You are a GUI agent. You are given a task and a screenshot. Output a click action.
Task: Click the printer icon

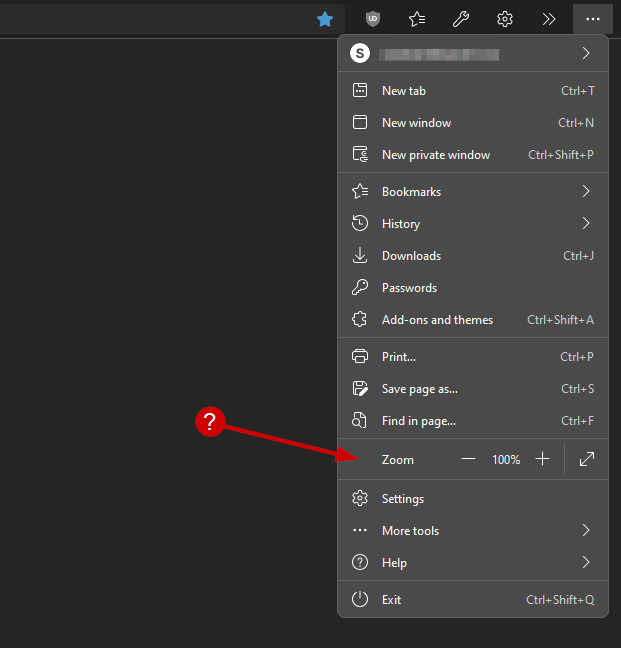click(360, 356)
